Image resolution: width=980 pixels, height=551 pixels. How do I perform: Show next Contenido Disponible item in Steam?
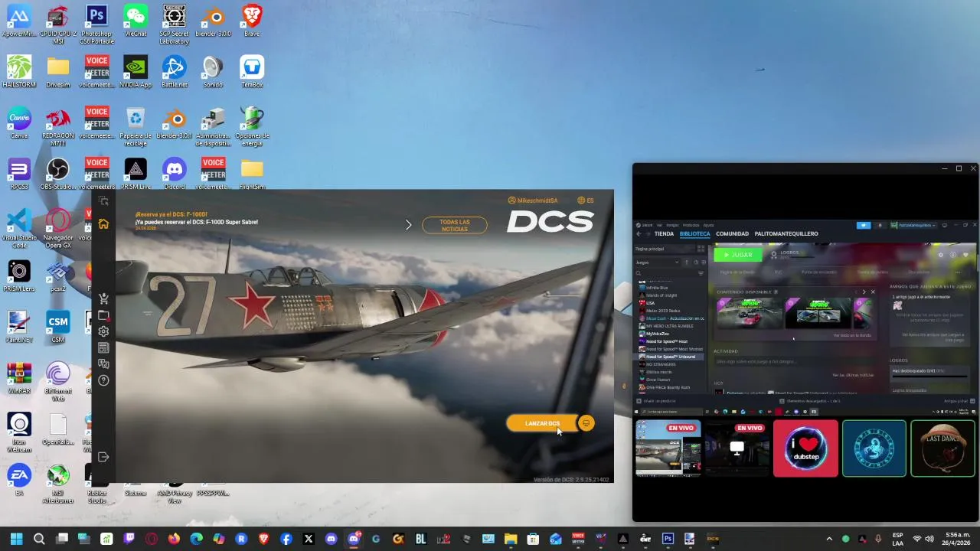(864, 292)
